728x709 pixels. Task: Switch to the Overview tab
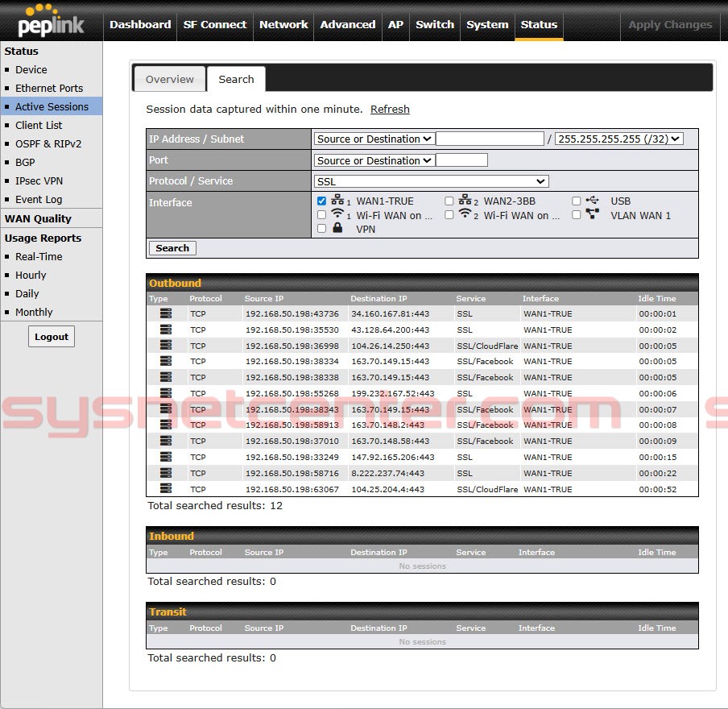[x=169, y=79]
